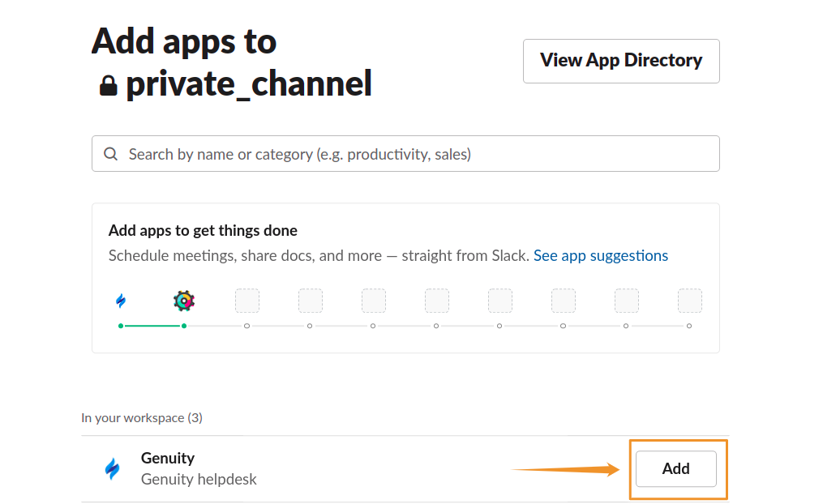Screen dimensions: 823x504
Task: Select the magnifier search icon
Action: 110,154
